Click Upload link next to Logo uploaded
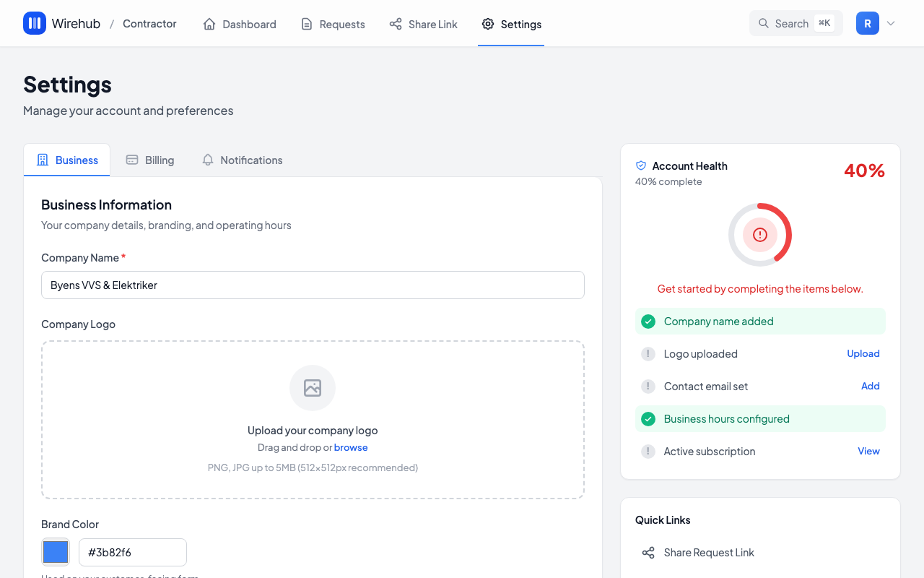 pos(863,353)
